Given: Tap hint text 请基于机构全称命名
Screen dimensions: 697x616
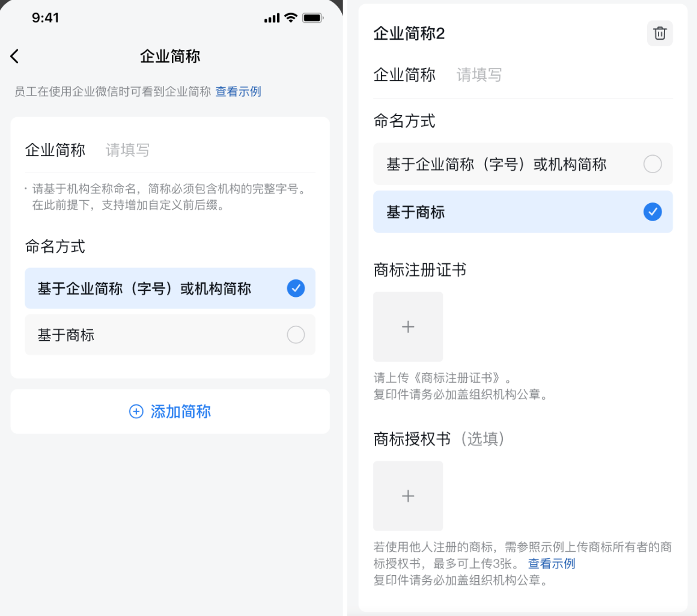Looking at the screenshot, I should point(170,197).
